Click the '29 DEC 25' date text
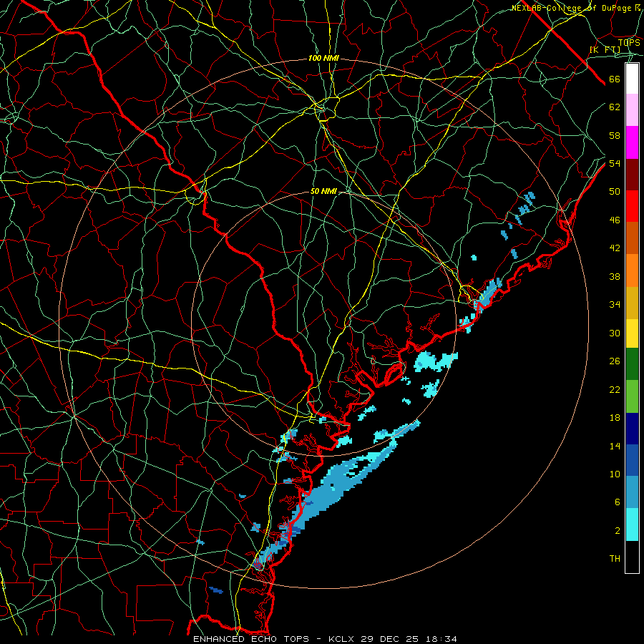The height and width of the screenshot is (644, 644). (x=390, y=639)
